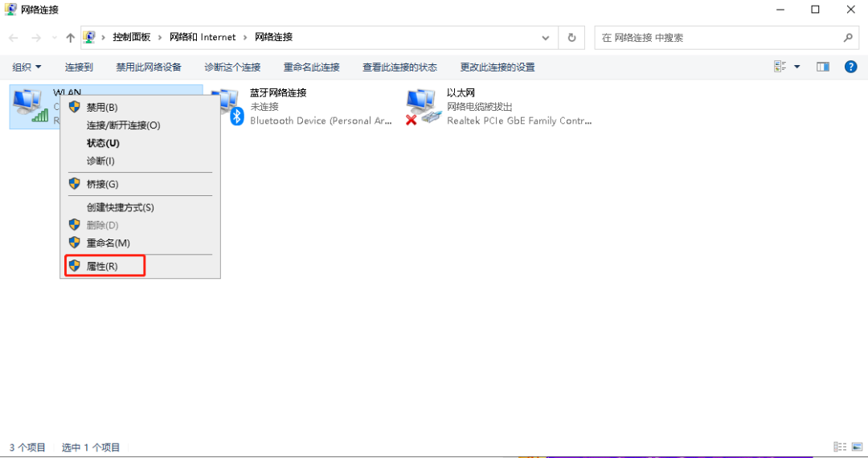Screen dimensions: 868x458
Task: Click the shield icon beside 重命名(M)
Action: 74,243
